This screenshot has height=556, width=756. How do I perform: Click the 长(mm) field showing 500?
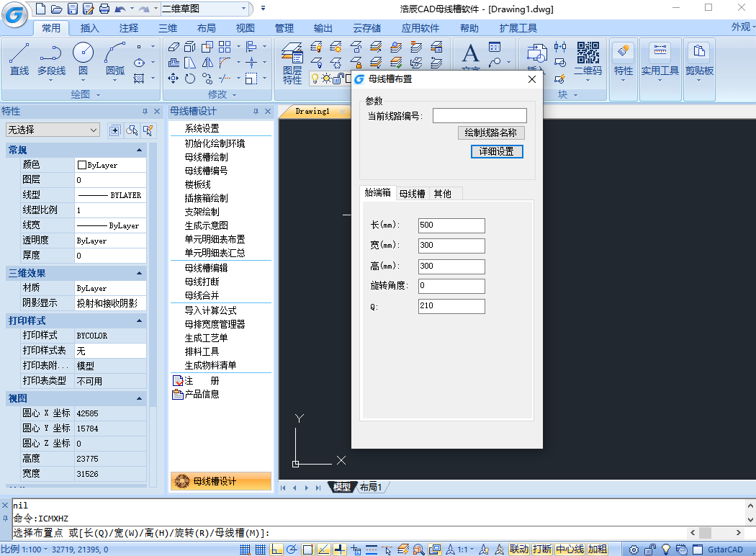coord(451,225)
